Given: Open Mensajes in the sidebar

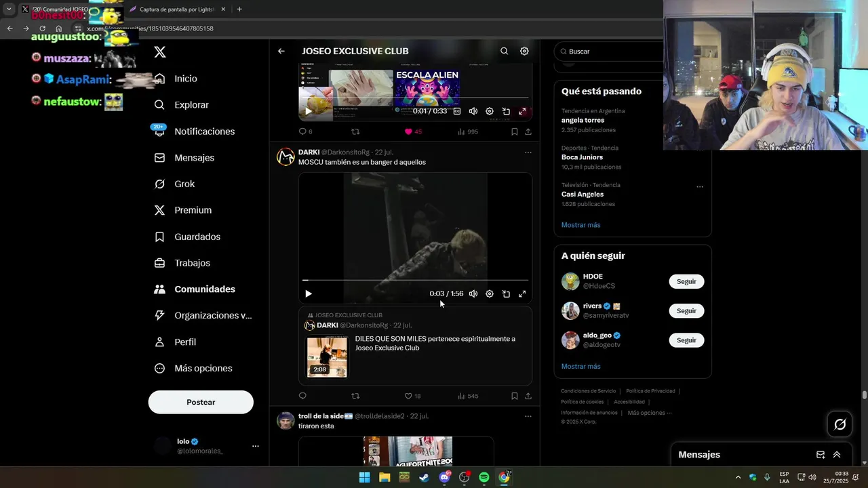Looking at the screenshot, I should point(184,157).
